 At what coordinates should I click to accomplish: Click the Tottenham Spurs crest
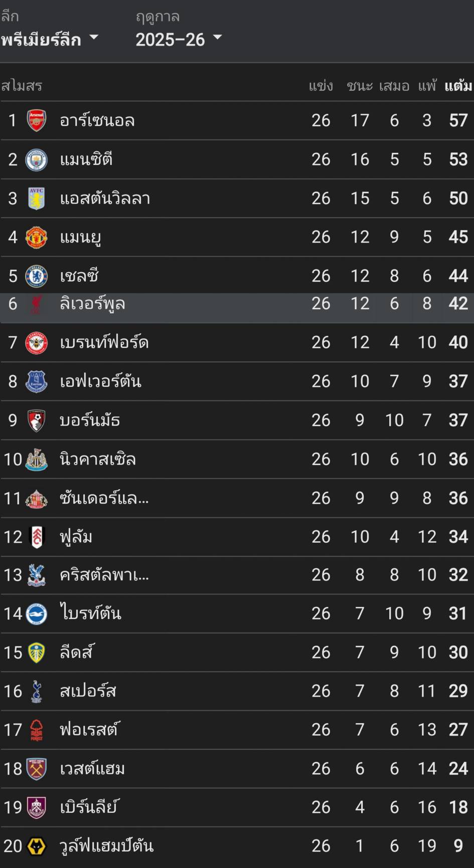click(37, 692)
